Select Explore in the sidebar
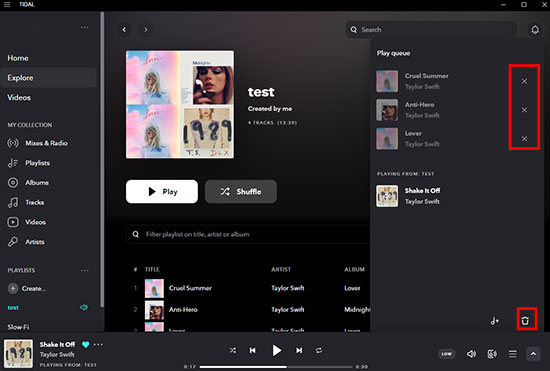 coord(48,78)
